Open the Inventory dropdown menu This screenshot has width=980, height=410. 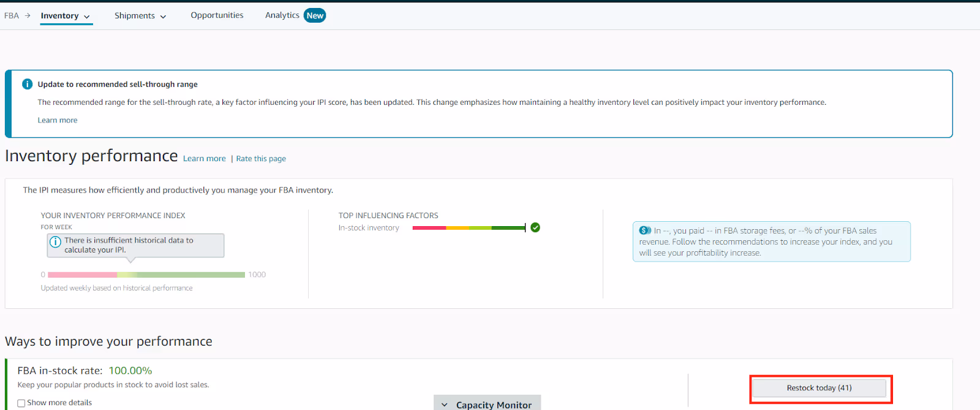[x=66, y=16]
